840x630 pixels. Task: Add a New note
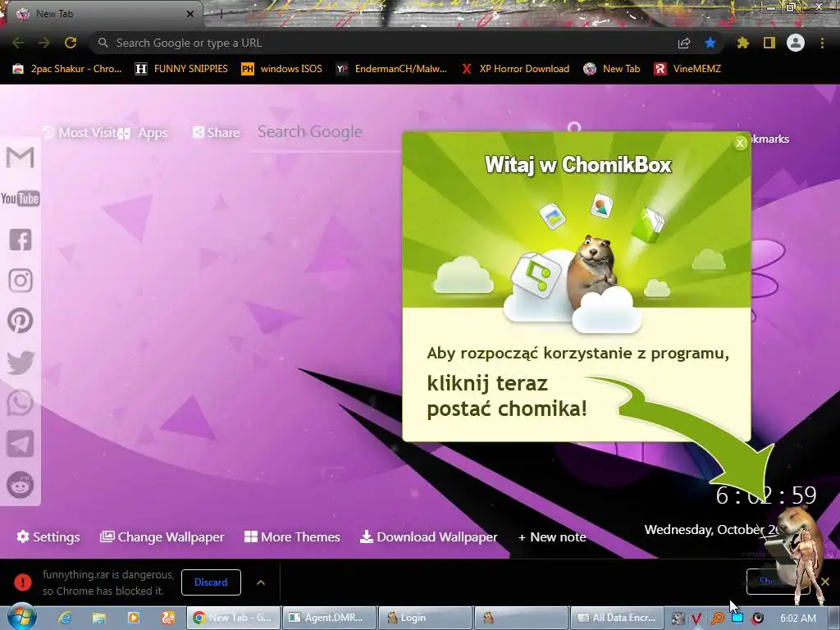tap(552, 536)
